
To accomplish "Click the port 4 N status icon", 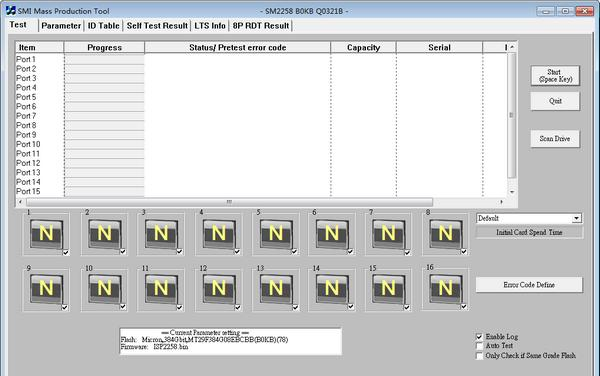I will [219, 234].
